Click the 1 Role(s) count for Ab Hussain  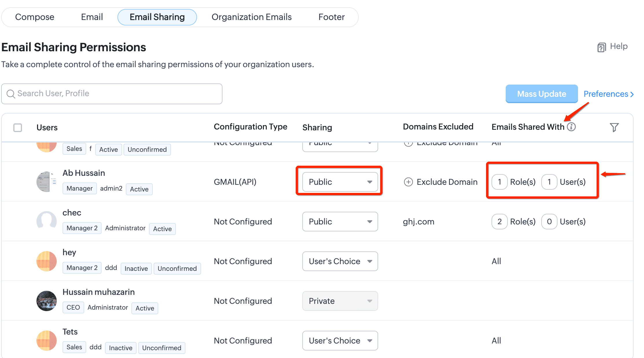[x=499, y=182]
